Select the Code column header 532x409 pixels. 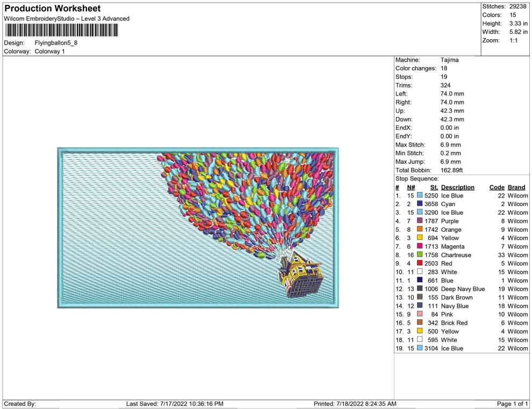tap(497, 187)
